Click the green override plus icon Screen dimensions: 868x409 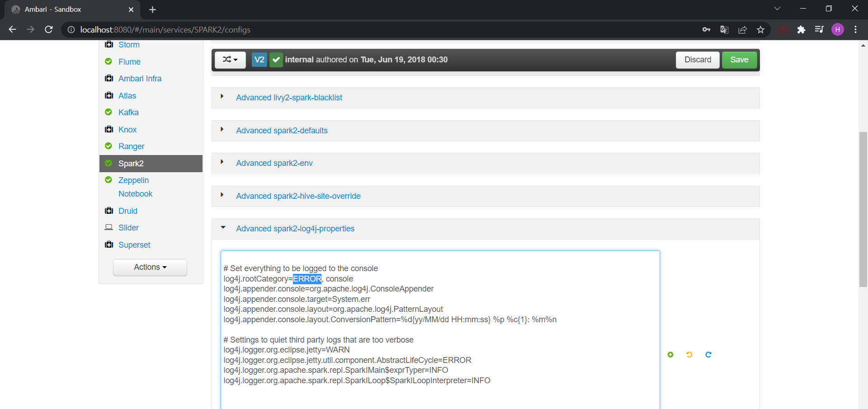(670, 355)
